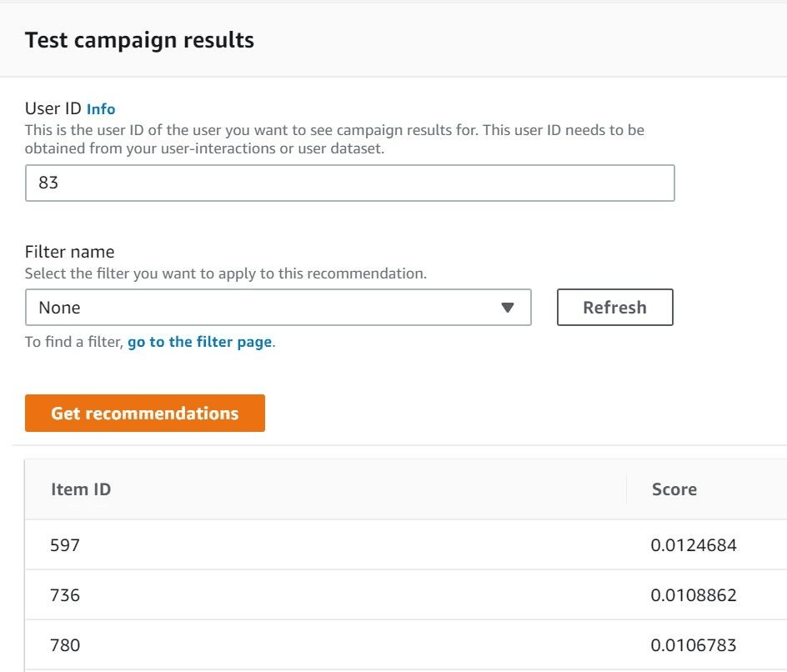
Task: Select item row 780 in the results table
Action: [x=64, y=645]
